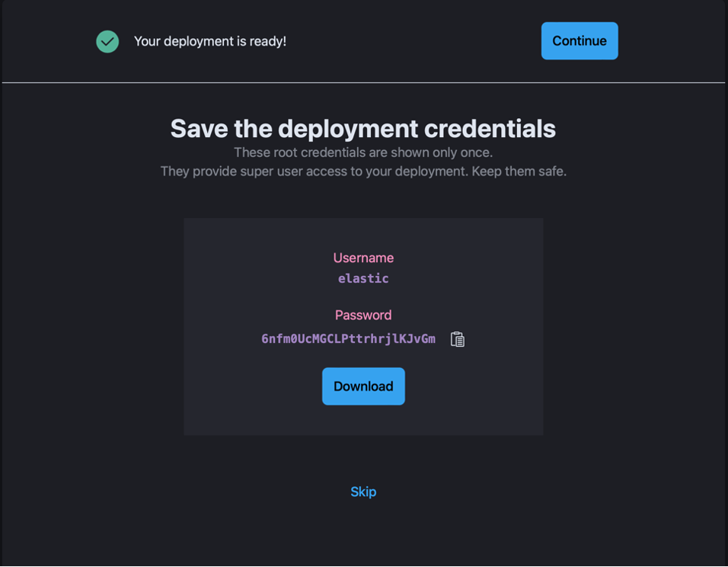Click the 'Save the deployment credentials' heading
The image size is (728, 567).
click(363, 129)
